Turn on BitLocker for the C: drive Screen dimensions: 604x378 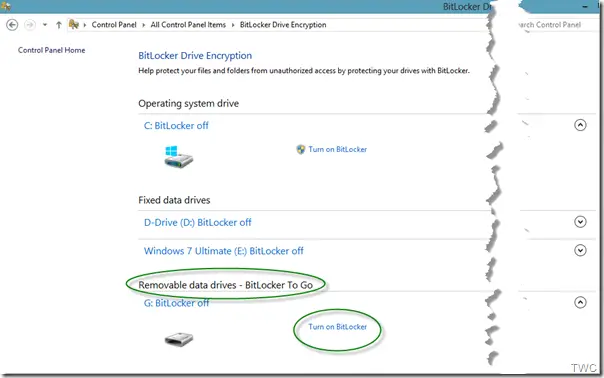(x=337, y=150)
